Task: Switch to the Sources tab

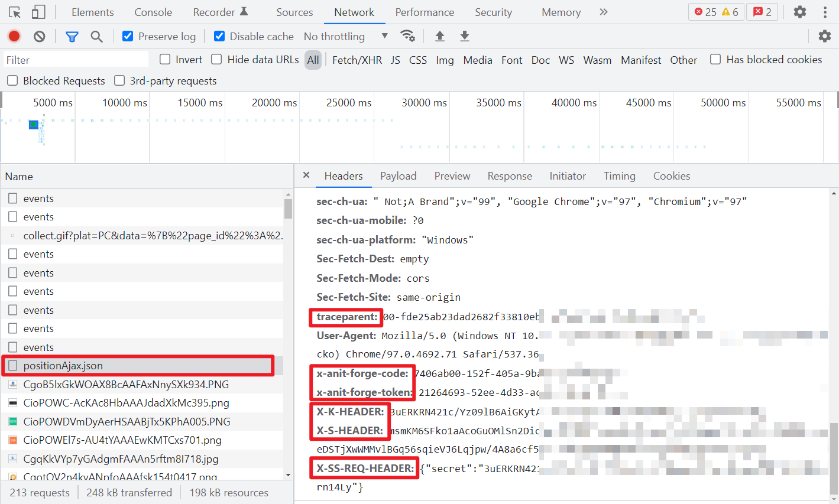Action: [294, 12]
